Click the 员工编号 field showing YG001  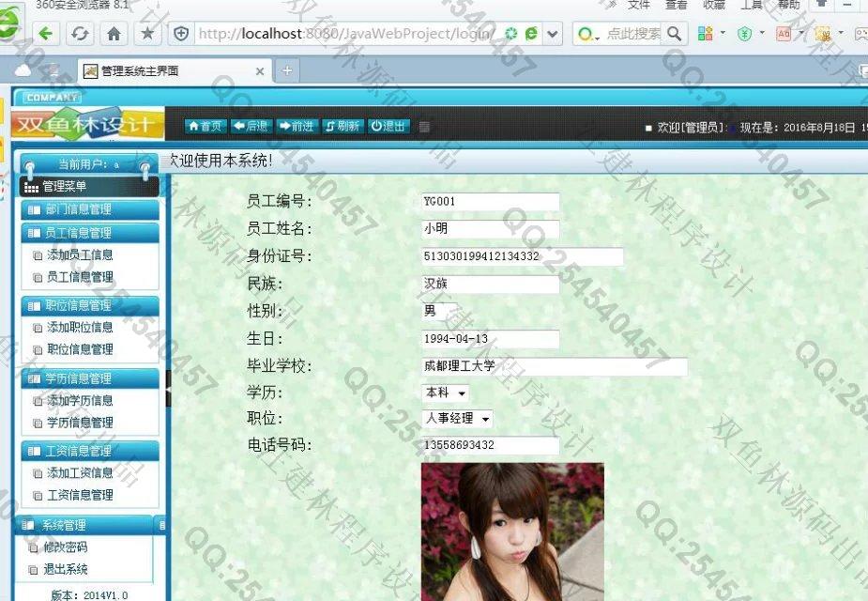(491, 202)
